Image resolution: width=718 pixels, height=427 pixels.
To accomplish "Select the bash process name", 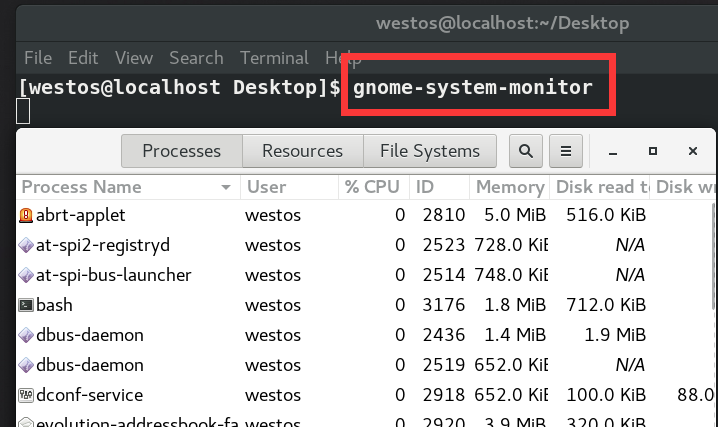I will pyautogui.click(x=54, y=305).
